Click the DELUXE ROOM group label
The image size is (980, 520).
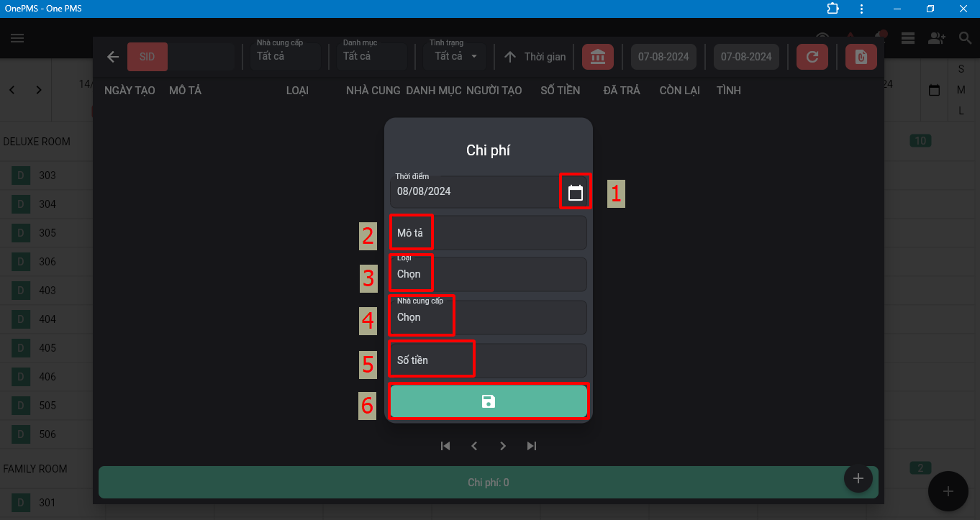pyautogui.click(x=37, y=142)
